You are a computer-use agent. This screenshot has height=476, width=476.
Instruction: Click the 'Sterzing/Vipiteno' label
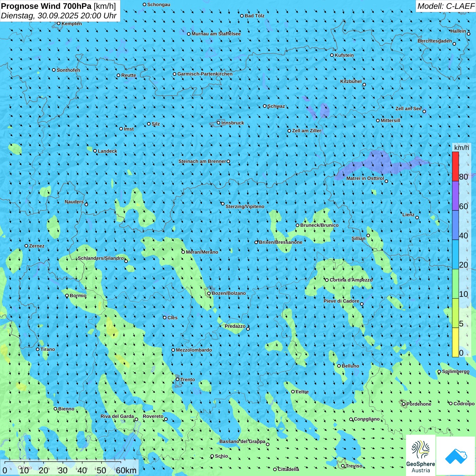[x=245, y=206]
